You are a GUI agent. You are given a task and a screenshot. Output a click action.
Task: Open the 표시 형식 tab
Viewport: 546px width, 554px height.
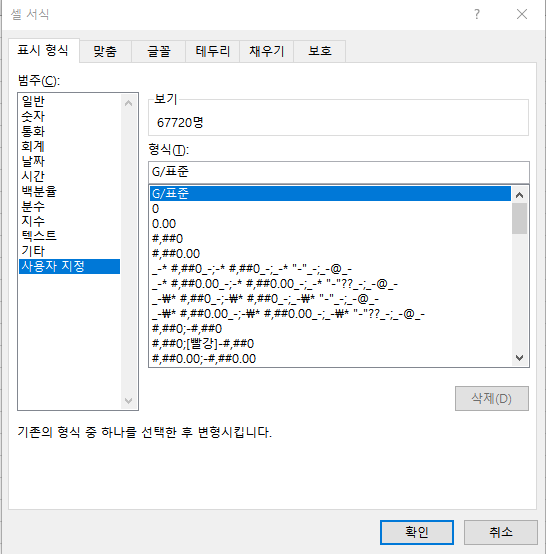[43, 51]
